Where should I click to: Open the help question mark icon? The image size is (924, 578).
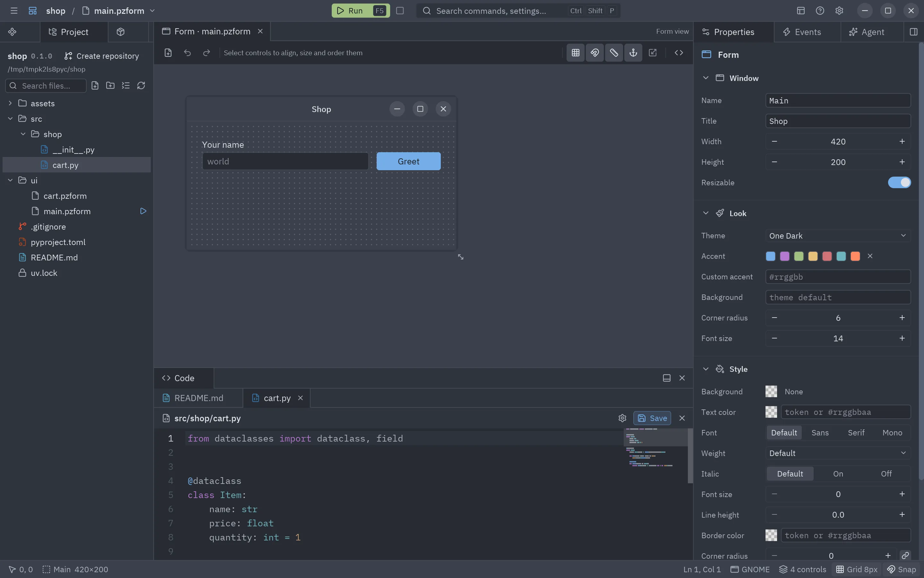[x=820, y=11]
